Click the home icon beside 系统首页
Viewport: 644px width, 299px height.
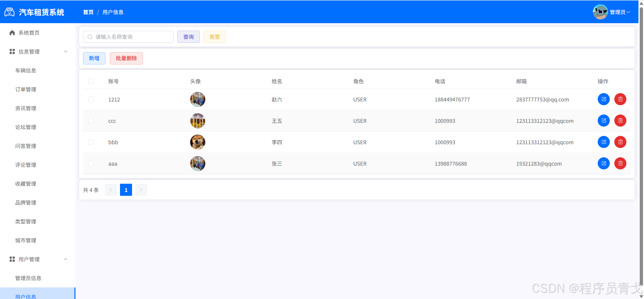click(x=12, y=33)
